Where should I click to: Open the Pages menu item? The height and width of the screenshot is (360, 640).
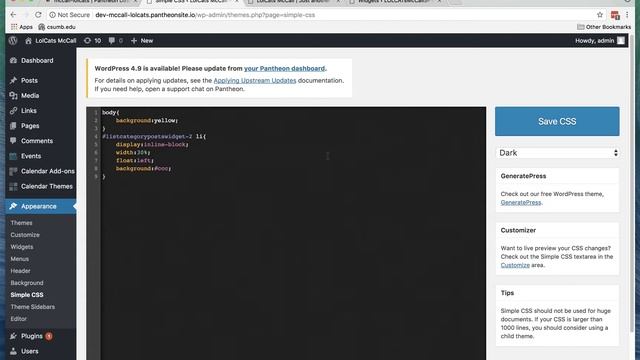[30, 126]
